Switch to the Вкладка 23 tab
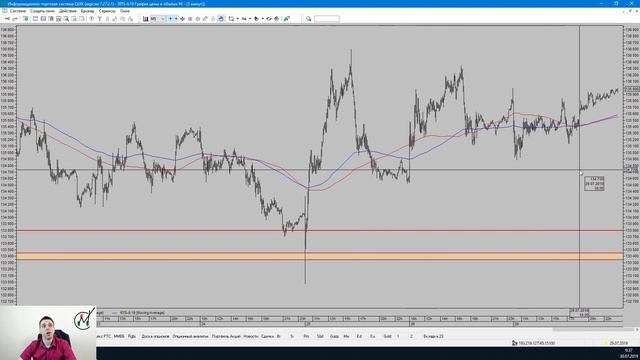The width and height of the screenshot is (640, 360). pyautogui.click(x=433, y=336)
